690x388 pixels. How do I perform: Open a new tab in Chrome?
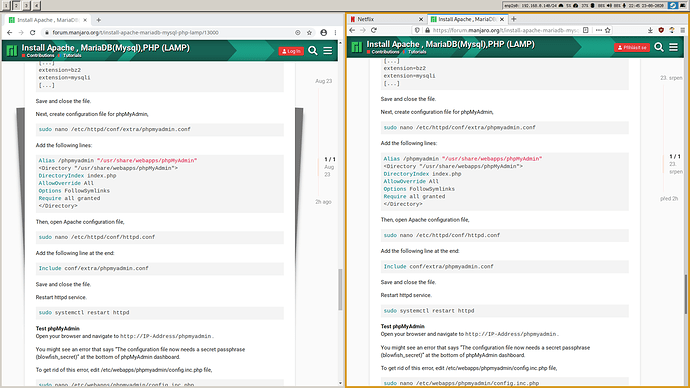(99, 20)
